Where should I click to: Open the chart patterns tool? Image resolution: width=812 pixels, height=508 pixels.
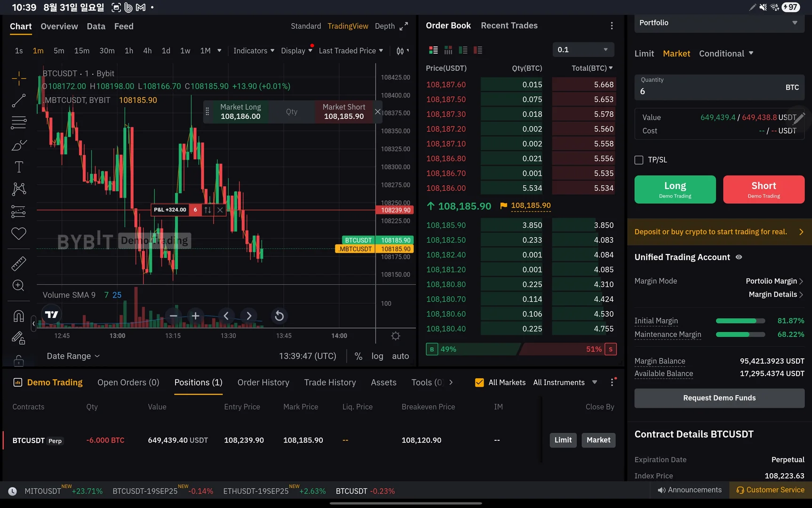(19, 189)
